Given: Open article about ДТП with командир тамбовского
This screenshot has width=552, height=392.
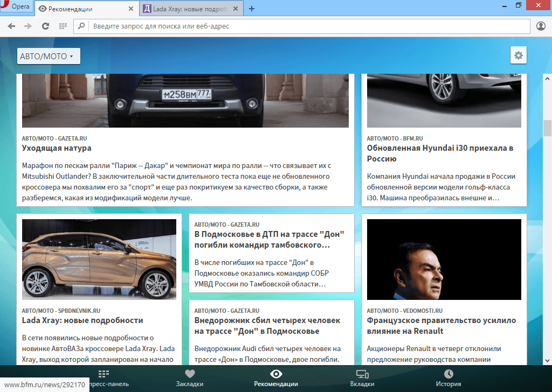Looking at the screenshot, I should coord(270,240).
